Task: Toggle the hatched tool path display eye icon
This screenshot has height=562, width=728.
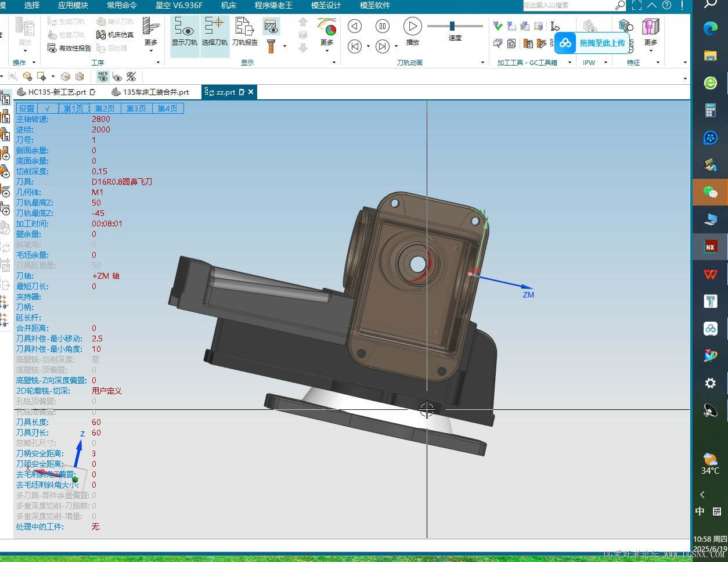Action: click(271, 26)
